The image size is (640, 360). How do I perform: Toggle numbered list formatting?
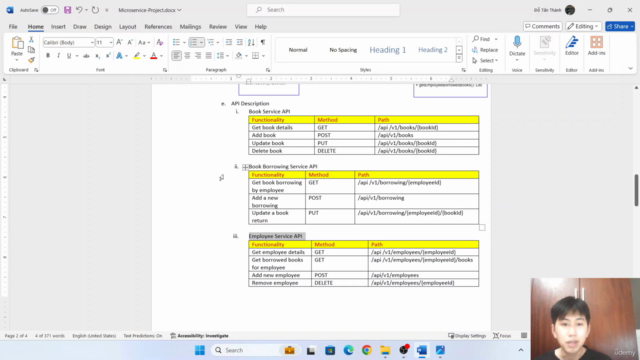(x=193, y=42)
